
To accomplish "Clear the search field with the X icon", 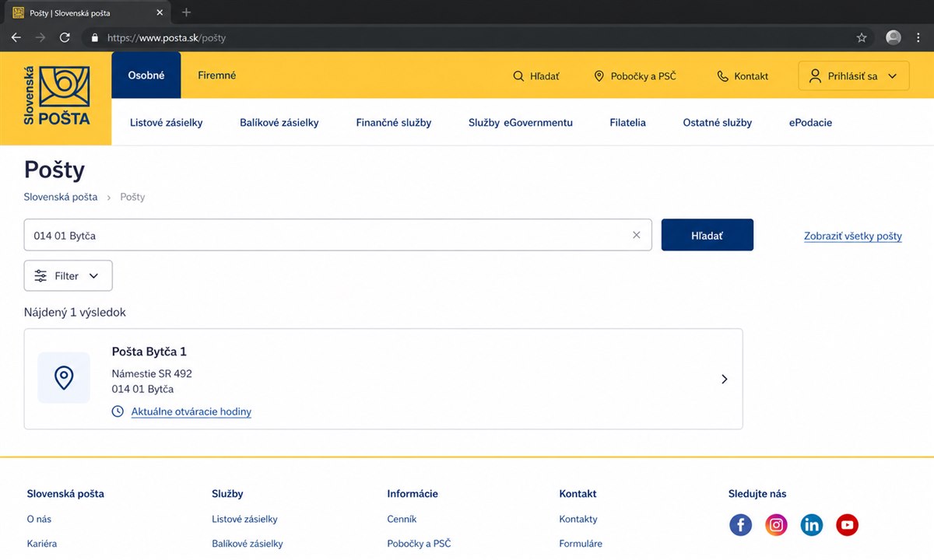I will coord(637,235).
